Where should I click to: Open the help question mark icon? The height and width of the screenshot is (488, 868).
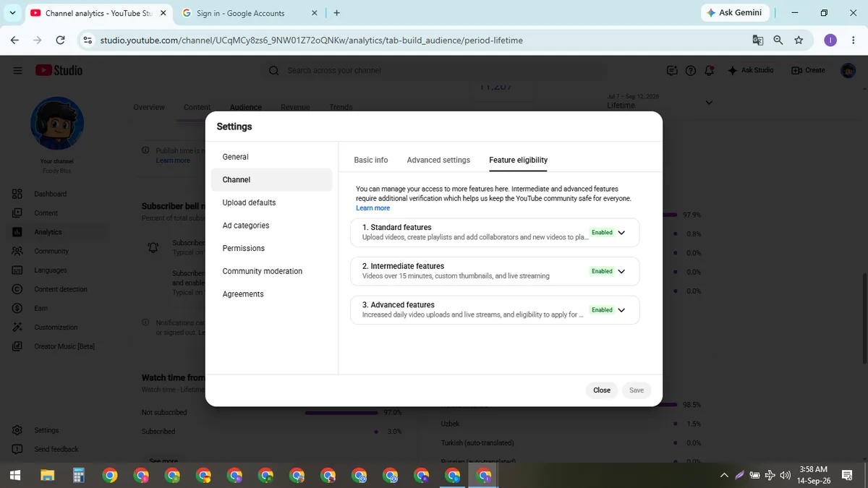tap(691, 70)
